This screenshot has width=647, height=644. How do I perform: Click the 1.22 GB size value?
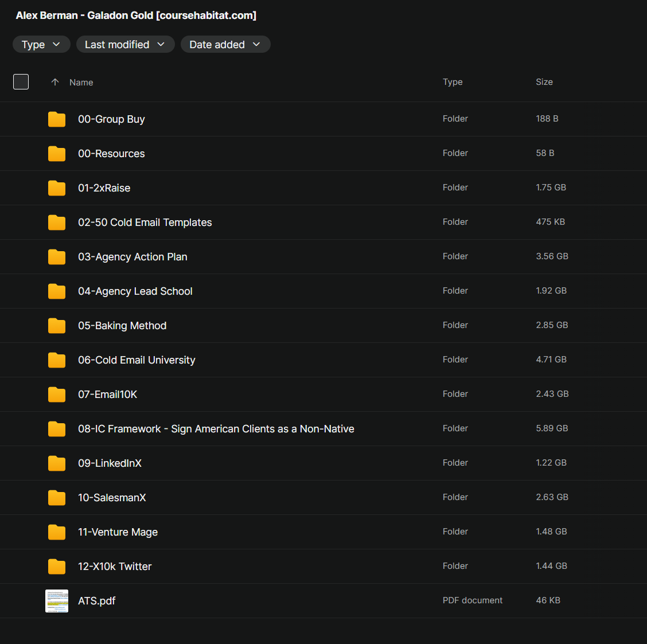551,463
